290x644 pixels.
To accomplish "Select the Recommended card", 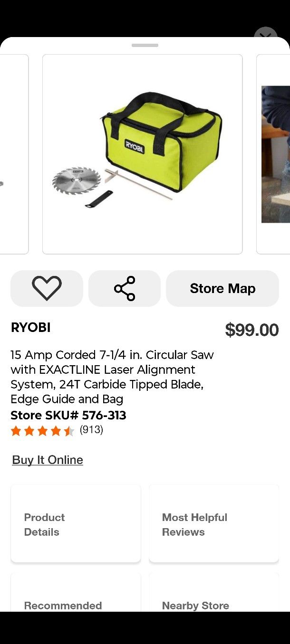I will (x=76, y=598).
